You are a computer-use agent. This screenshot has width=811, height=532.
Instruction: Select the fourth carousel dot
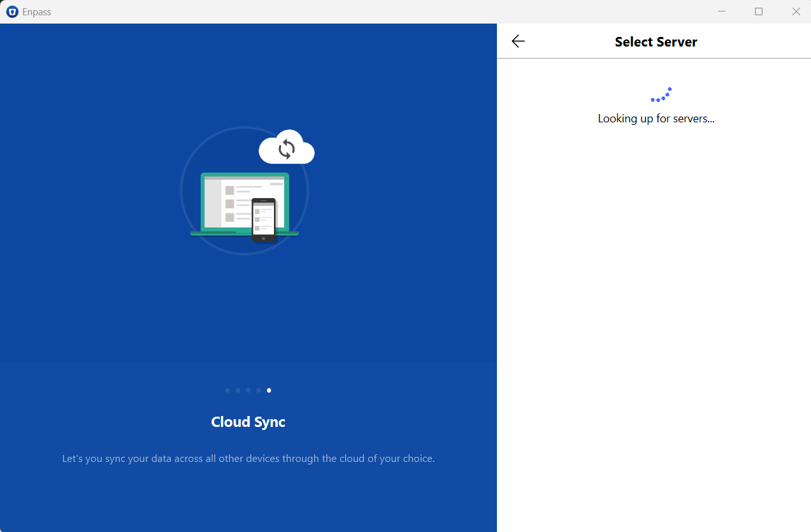pyautogui.click(x=258, y=390)
